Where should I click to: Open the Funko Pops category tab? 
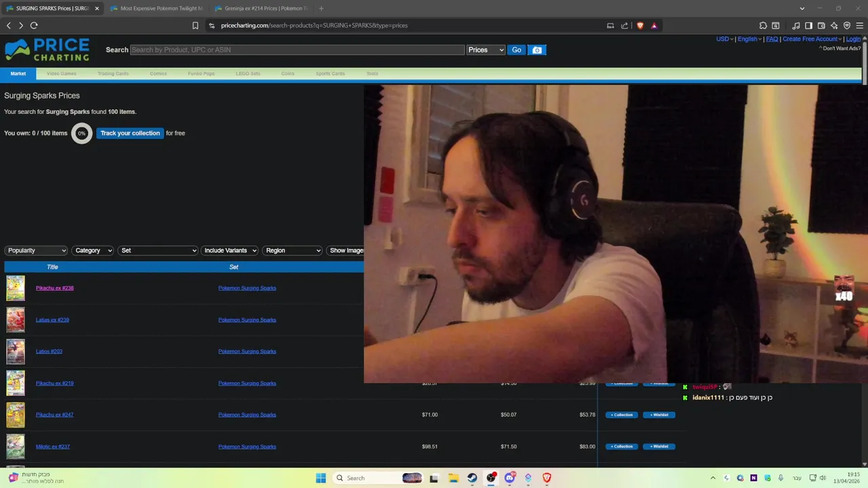[201, 73]
